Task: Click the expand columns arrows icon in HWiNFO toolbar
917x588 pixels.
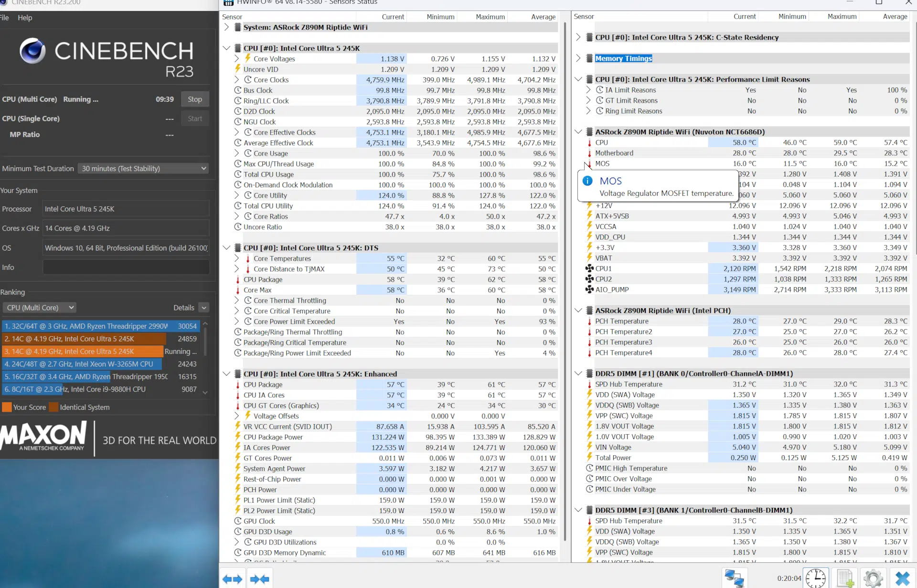Action: click(233, 579)
